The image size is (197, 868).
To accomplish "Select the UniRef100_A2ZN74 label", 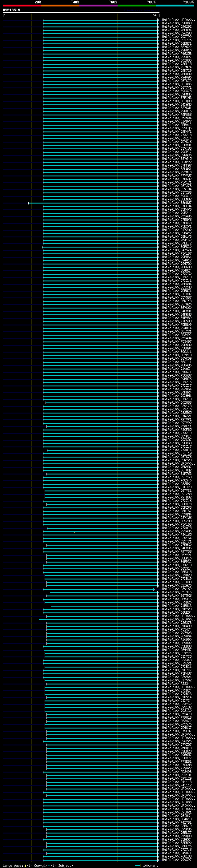I will click(177, 67).
